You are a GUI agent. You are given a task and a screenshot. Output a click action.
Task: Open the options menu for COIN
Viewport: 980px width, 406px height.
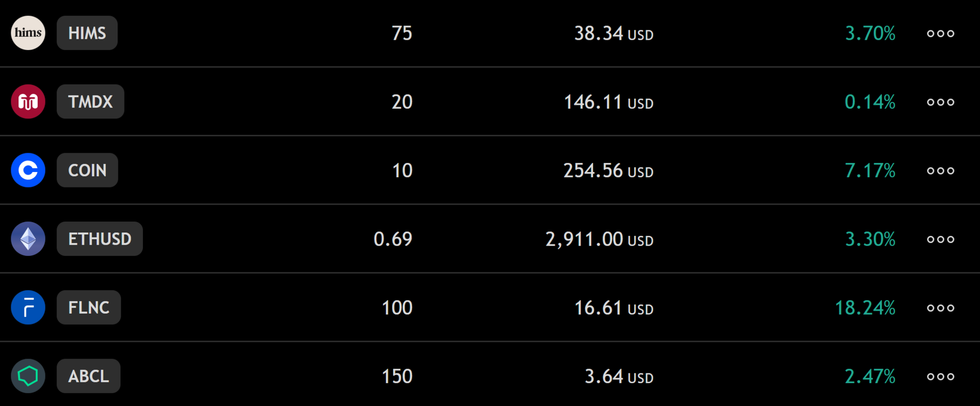[940, 170]
